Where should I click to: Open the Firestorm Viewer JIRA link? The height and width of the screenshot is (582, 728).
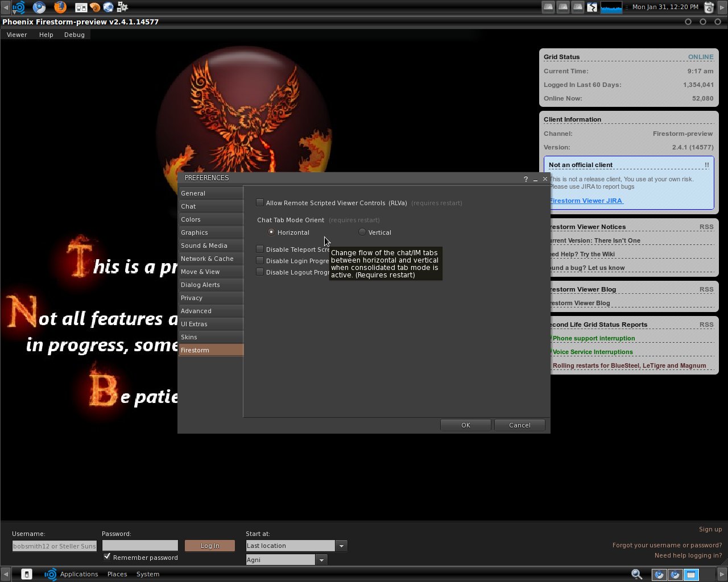[x=586, y=201]
